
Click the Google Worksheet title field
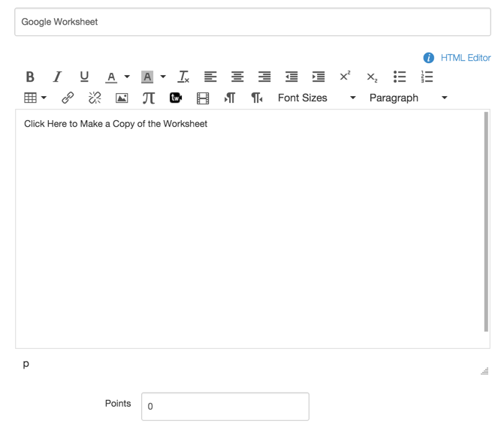coord(252,22)
